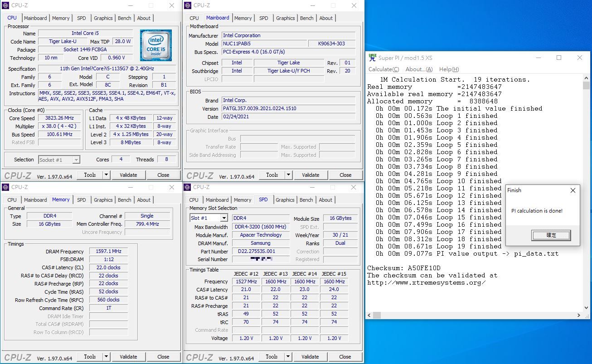Expand the Slot #1 memory slot selector
The width and height of the screenshot is (592, 364).
tap(223, 218)
